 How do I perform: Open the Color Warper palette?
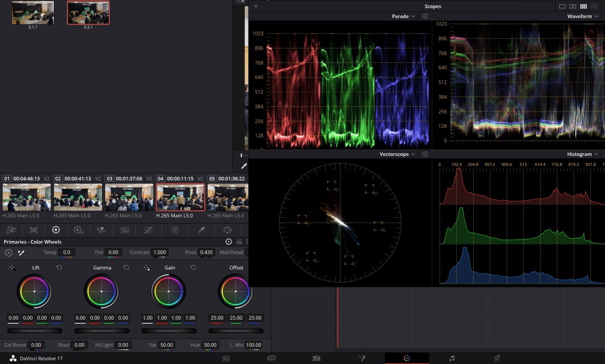point(174,230)
